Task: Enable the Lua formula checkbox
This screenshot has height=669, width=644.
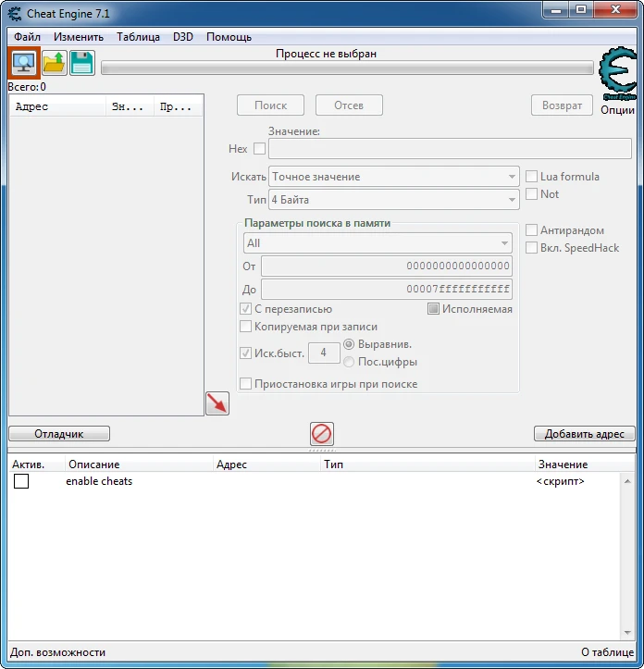Action: [531, 176]
